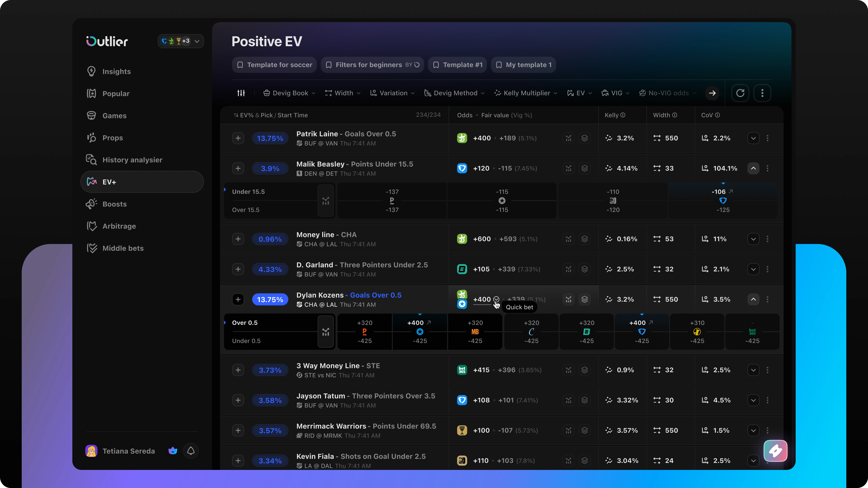The image size is (868, 488).
Task: Toggle plus button for Jayson Tatum row
Action: pyautogui.click(x=238, y=400)
